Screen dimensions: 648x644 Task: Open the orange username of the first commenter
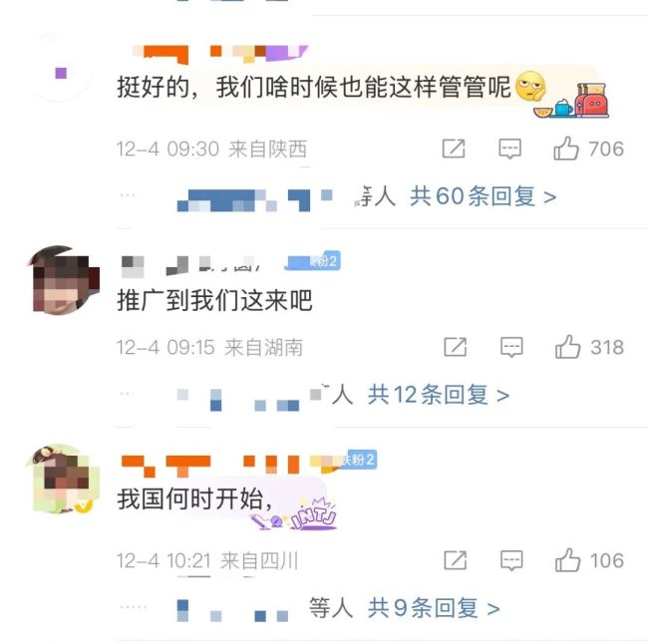[220, 54]
